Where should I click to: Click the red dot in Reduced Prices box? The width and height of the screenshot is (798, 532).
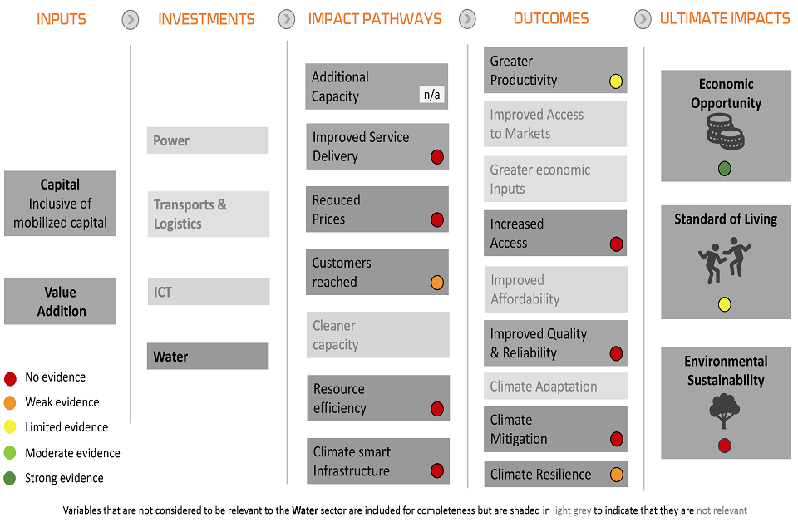437,220
